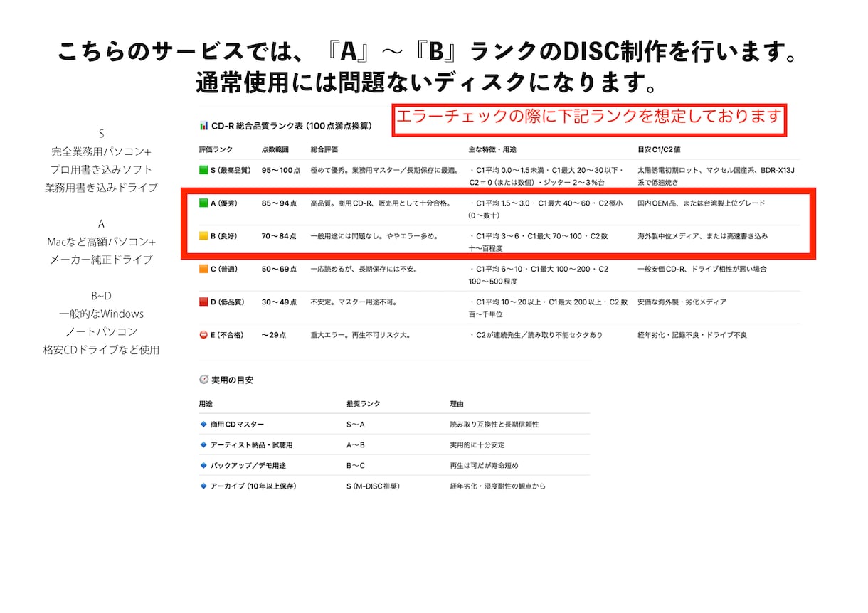Click the score range 70〜84 点

[x=279, y=236]
